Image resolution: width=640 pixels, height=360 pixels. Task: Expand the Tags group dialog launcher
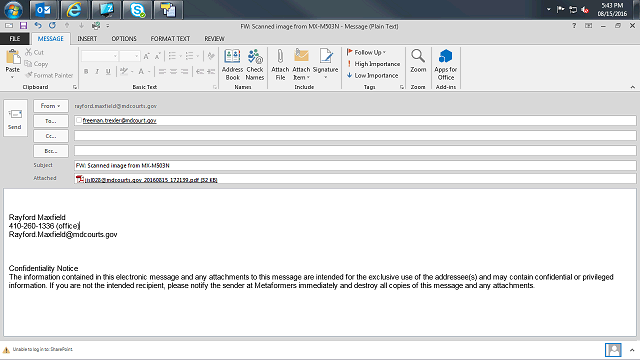[402, 87]
